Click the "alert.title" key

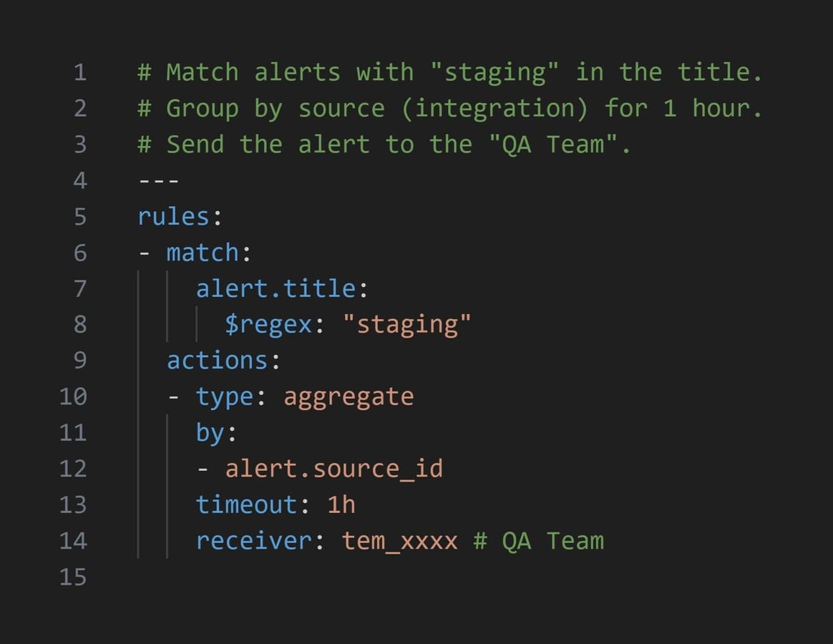pyautogui.click(x=276, y=288)
